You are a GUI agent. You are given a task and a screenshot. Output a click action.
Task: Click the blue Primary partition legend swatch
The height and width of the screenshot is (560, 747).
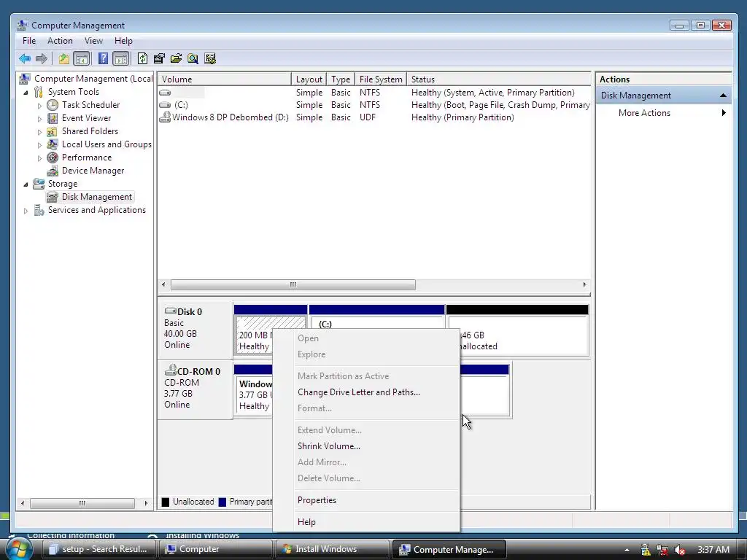pos(222,502)
